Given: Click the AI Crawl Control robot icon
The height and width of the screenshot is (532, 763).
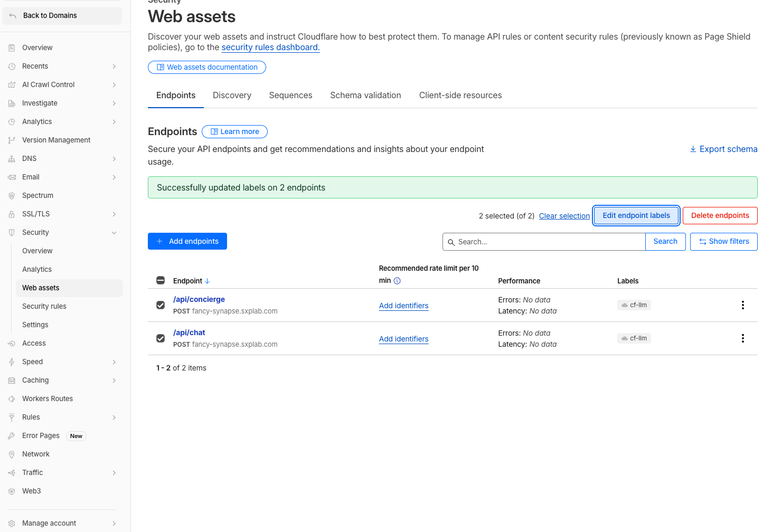Looking at the screenshot, I should pos(12,85).
